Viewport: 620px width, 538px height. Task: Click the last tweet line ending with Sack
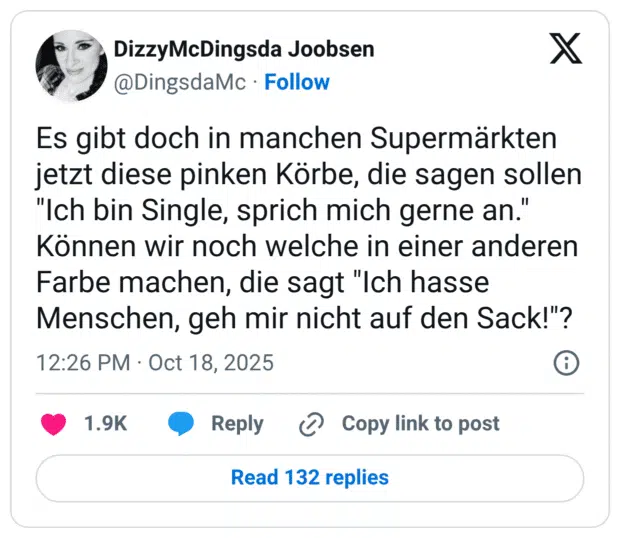(x=304, y=320)
